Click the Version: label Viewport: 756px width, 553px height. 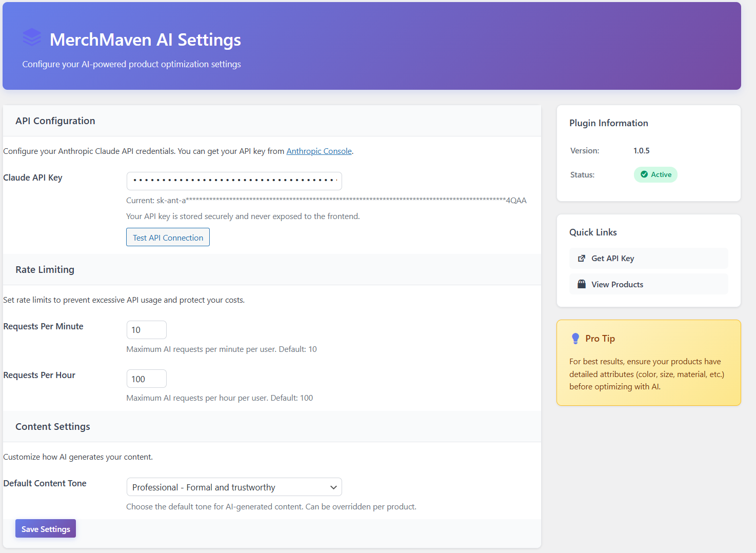[585, 150]
